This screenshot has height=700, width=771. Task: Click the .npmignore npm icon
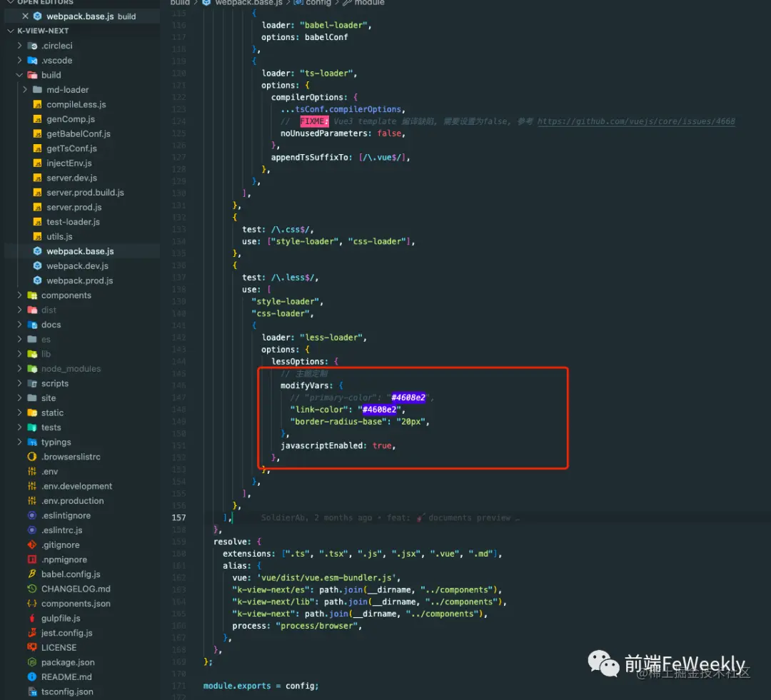(32, 559)
